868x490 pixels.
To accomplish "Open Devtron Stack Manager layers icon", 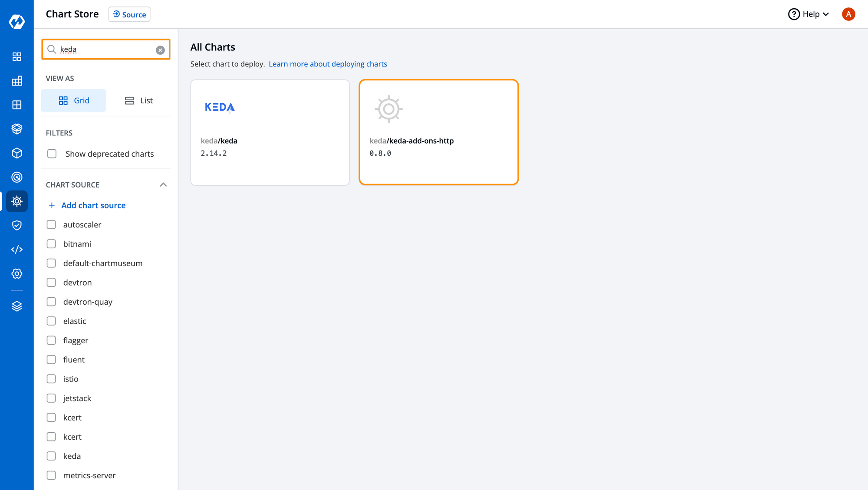I will 17,306.
